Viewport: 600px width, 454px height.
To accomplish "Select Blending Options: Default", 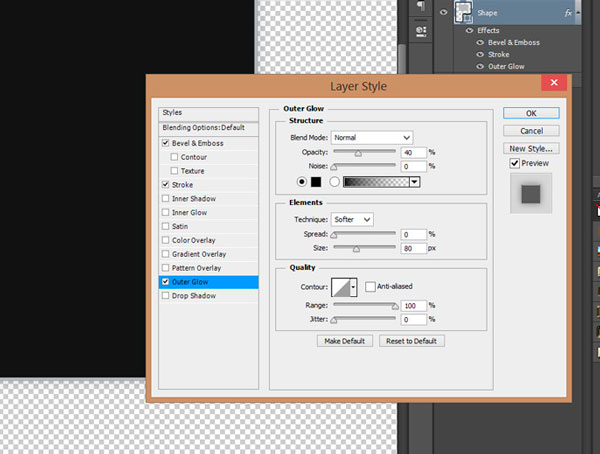I will [x=209, y=128].
